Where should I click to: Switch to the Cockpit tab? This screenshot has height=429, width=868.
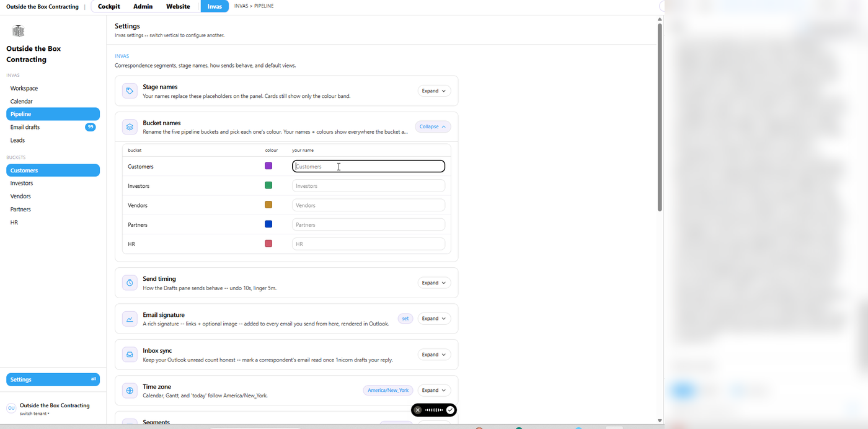[x=109, y=6]
